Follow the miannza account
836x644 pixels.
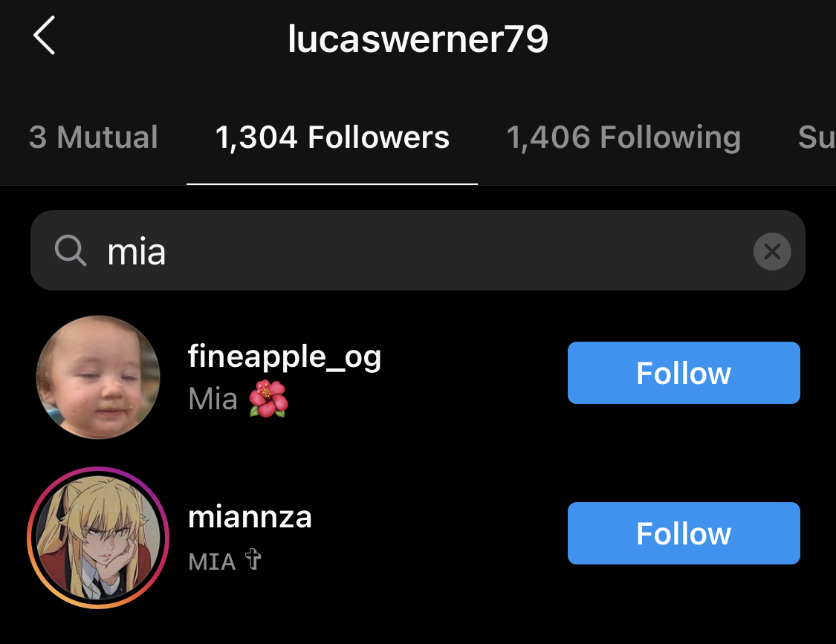684,533
